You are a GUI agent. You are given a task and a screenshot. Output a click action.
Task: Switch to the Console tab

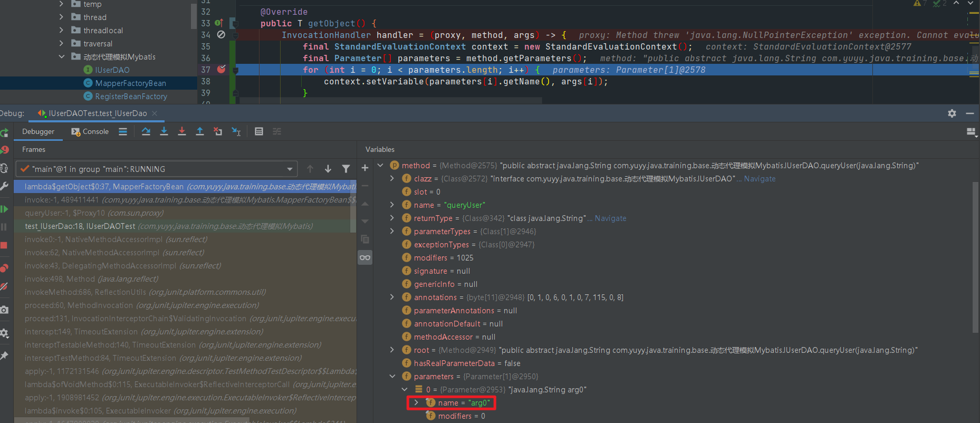pos(90,131)
